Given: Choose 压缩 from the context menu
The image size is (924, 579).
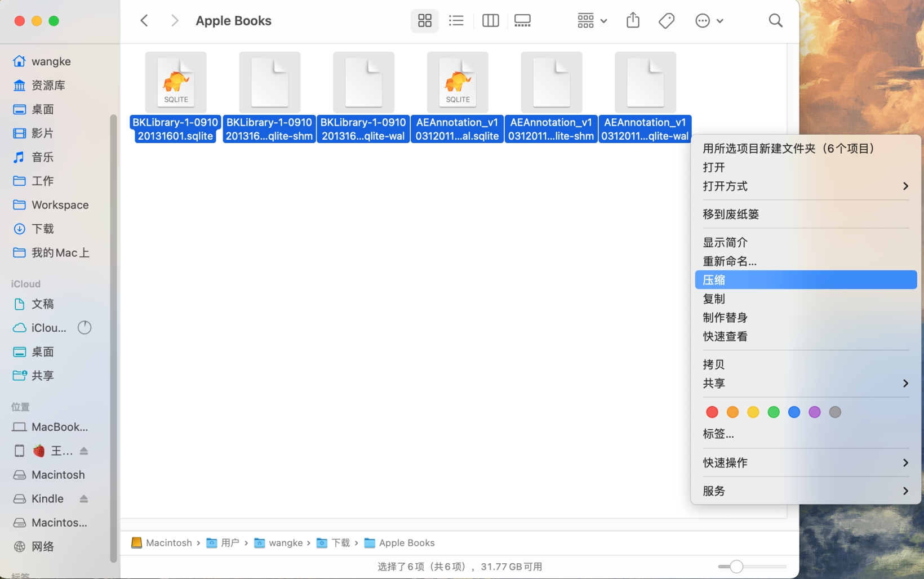Looking at the screenshot, I should 805,280.
